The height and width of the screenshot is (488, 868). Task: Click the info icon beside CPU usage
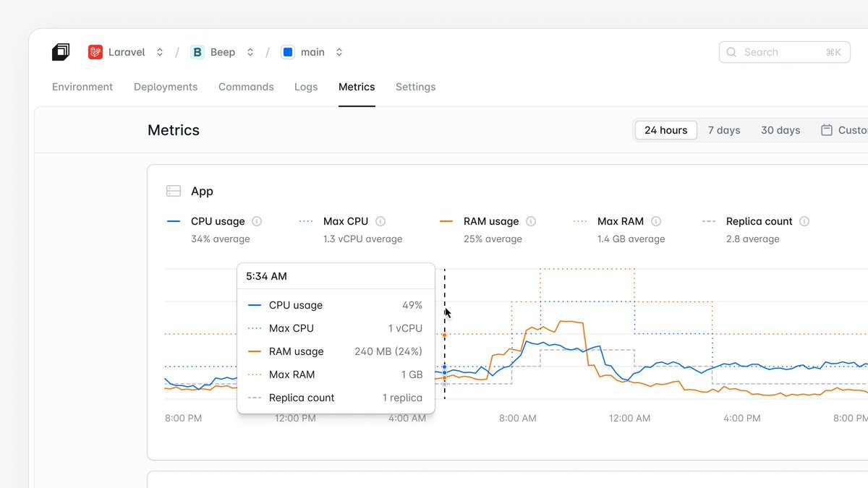(x=257, y=221)
